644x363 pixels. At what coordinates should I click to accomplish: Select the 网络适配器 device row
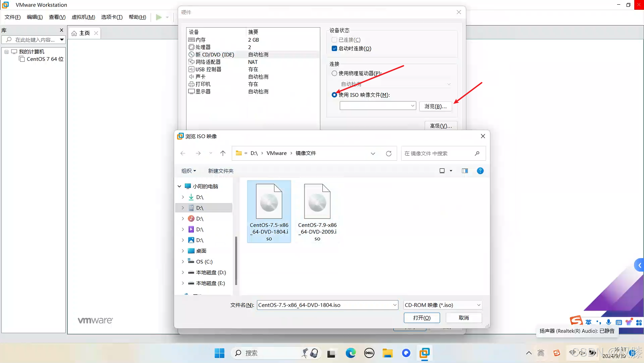coord(253,62)
